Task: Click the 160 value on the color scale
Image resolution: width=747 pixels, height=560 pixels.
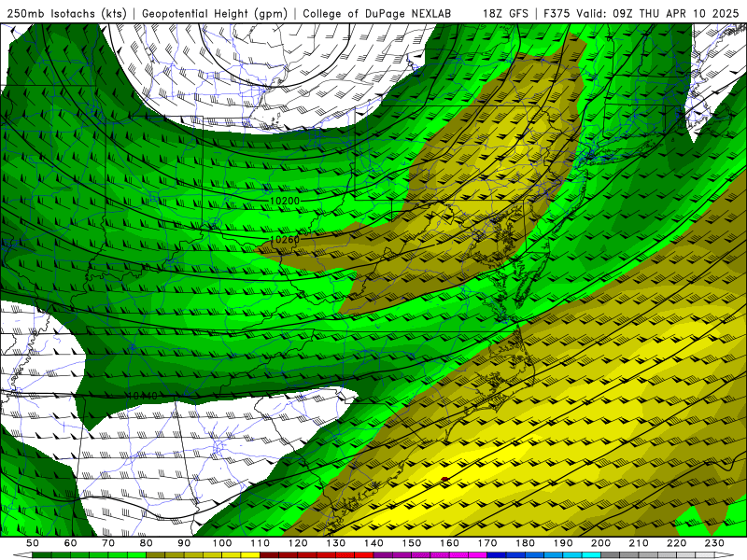Action: pos(449,543)
